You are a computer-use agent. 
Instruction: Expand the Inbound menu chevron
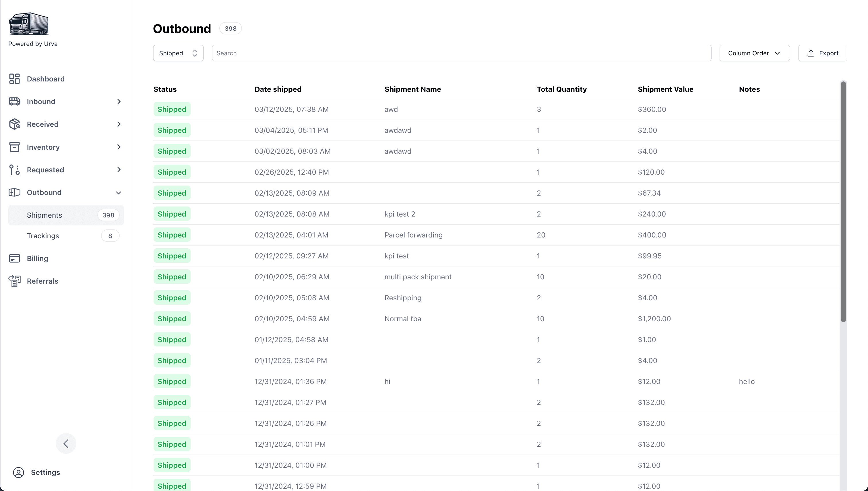pos(119,102)
